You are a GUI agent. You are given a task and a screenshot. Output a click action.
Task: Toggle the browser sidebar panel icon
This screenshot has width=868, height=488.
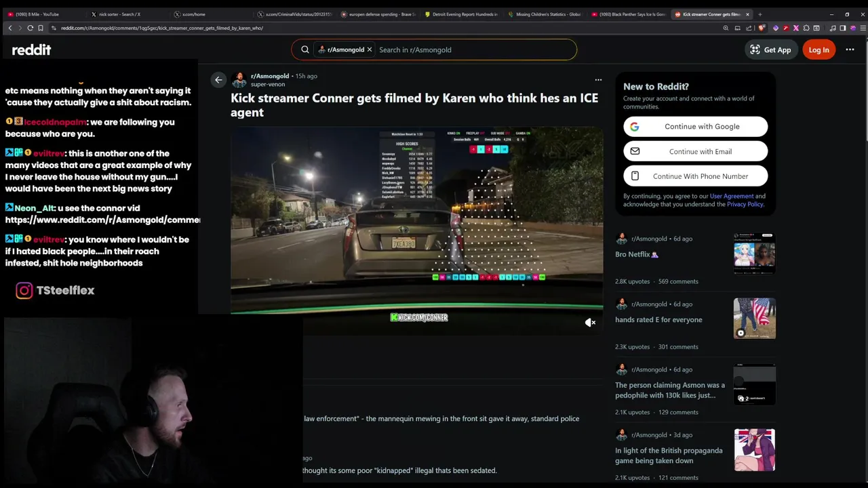[842, 28]
